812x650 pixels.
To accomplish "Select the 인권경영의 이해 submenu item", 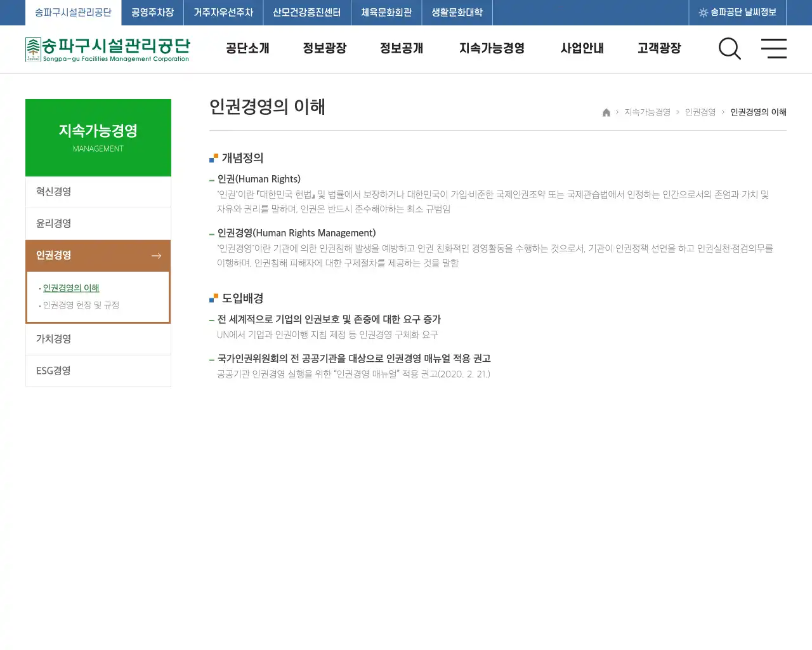I will [71, 288].
